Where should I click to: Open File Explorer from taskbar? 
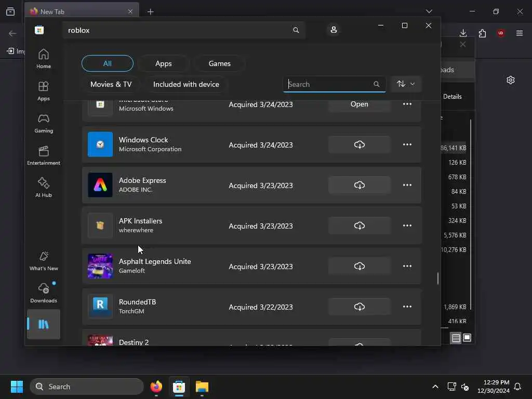pyautogui.click(x=202, y=387)
